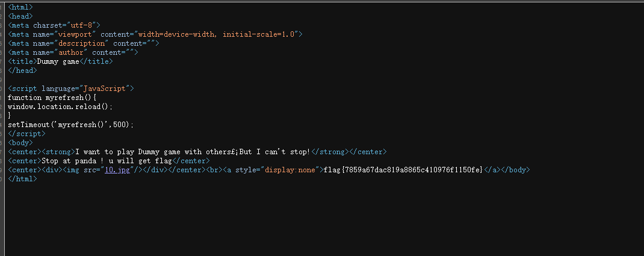This screenshot has height=256, width=644.
Task: Click the script language "JavaScript" tag
Action: click(x=70, y=89)
